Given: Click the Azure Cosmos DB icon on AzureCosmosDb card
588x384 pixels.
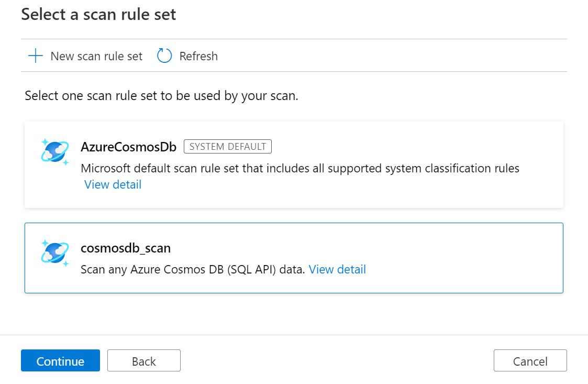Looking at the screenshot, I should tap(54, 152).
